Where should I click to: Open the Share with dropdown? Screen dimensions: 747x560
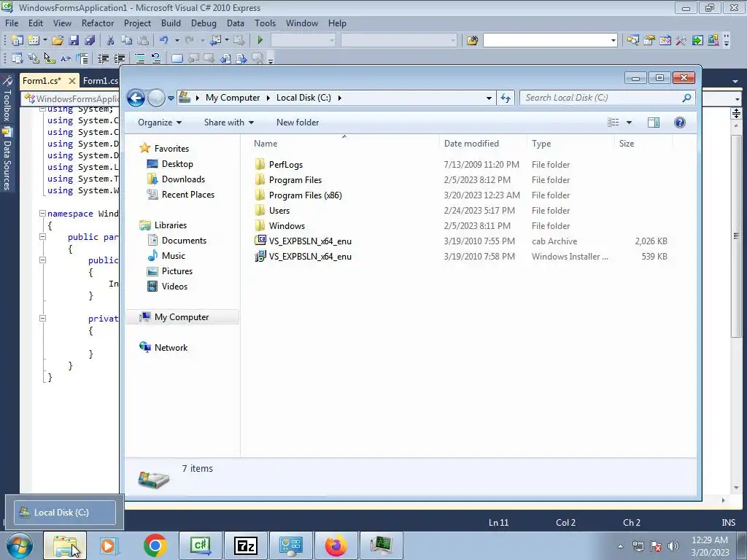[228, 122]
